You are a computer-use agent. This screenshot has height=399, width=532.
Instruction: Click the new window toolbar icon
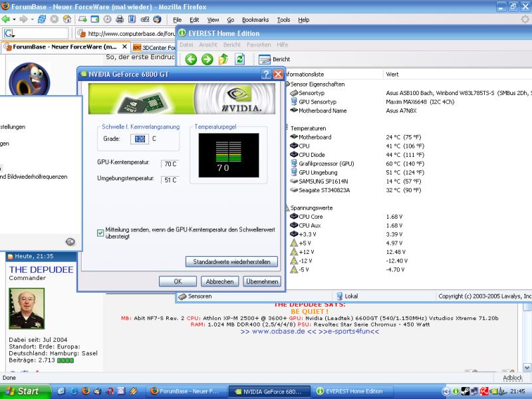[x=95, y=19]
